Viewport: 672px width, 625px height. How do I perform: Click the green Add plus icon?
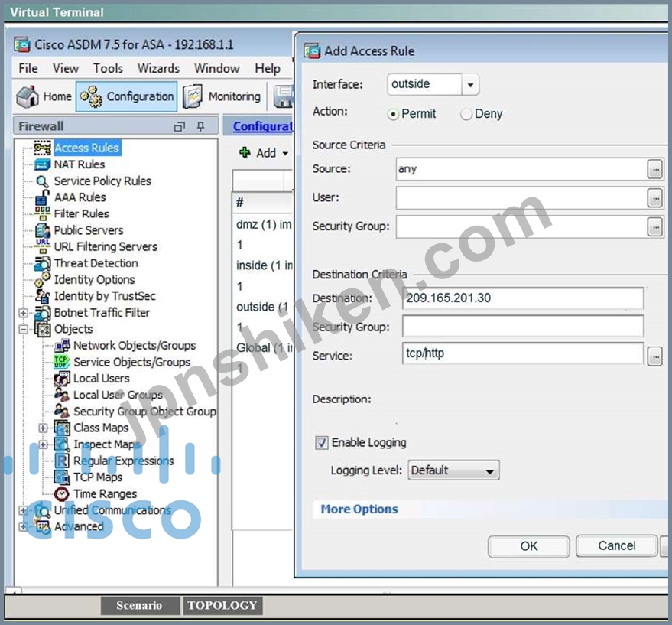tap(245, 152)
